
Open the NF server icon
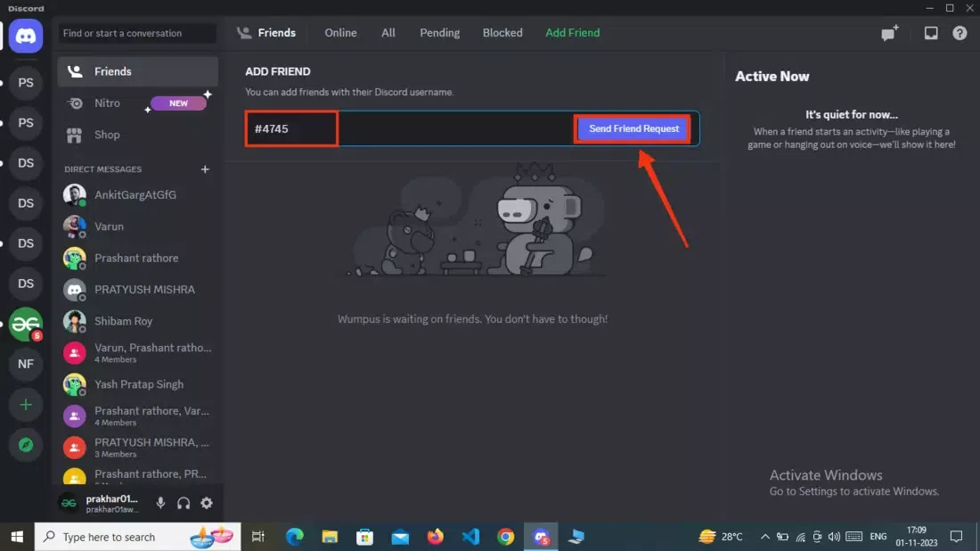click(26, 364)
